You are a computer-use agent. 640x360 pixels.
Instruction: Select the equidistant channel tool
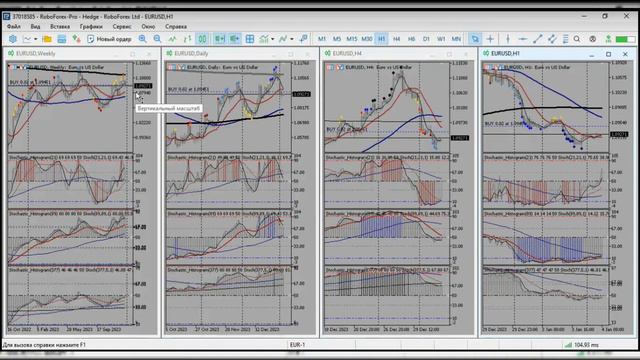pos(552,39)
